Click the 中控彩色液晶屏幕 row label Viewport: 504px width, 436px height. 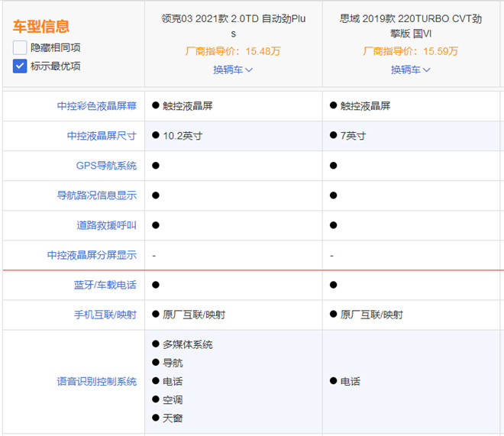[x=97, y=106]
